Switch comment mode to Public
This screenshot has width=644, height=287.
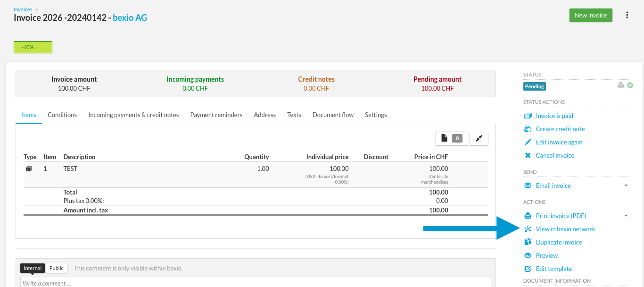(57, 268)
